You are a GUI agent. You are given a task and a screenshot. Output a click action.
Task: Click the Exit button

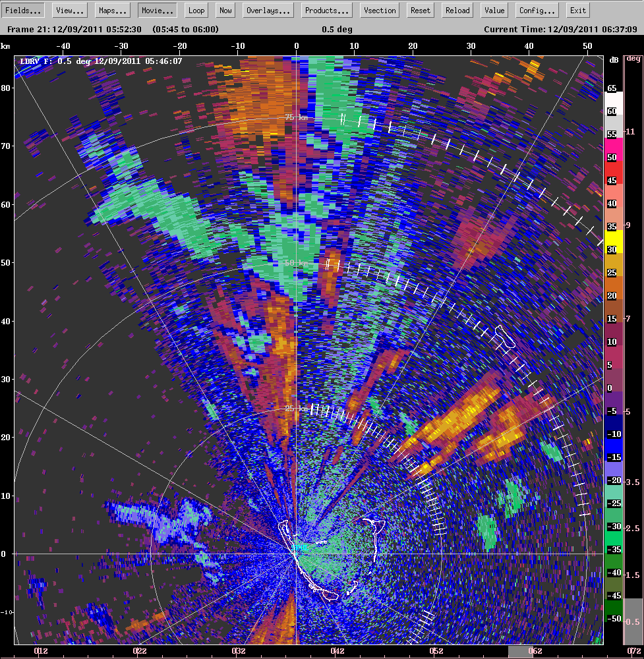(x=577, y=11)
